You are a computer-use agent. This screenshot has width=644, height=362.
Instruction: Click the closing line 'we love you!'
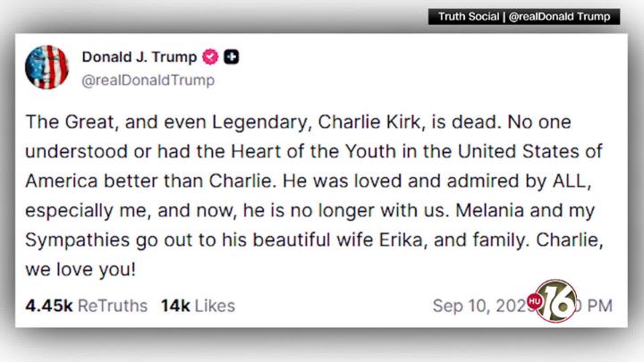click(80, 270)
